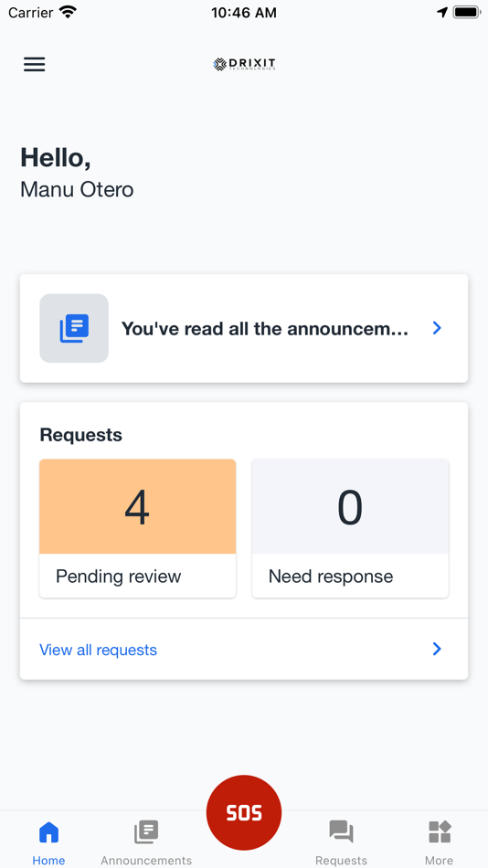Tap the 10:46 AM clock
The image size is (488, 868).
(244, 13)
